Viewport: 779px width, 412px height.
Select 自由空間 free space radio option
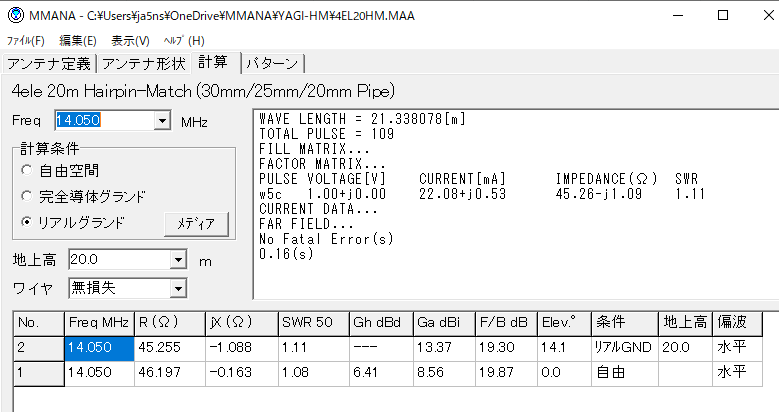(x=26, y=170)
